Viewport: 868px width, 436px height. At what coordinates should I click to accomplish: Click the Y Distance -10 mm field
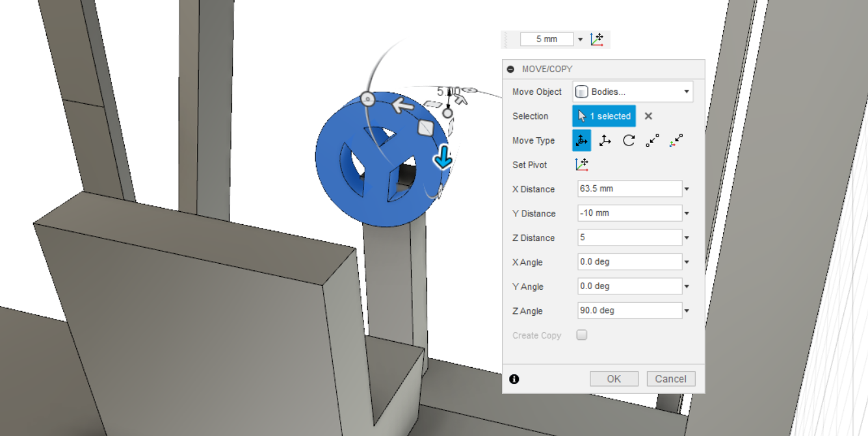[x=629, y=213]
